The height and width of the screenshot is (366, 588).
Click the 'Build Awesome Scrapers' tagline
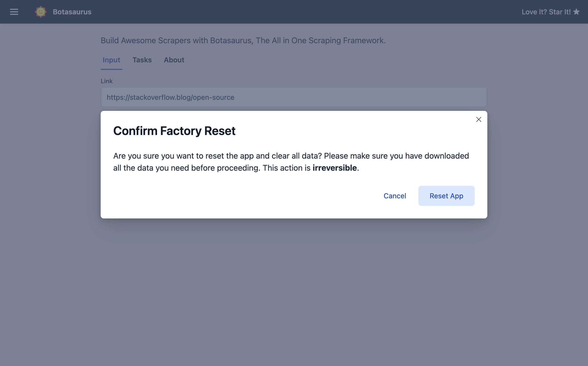tap(243, 40)
